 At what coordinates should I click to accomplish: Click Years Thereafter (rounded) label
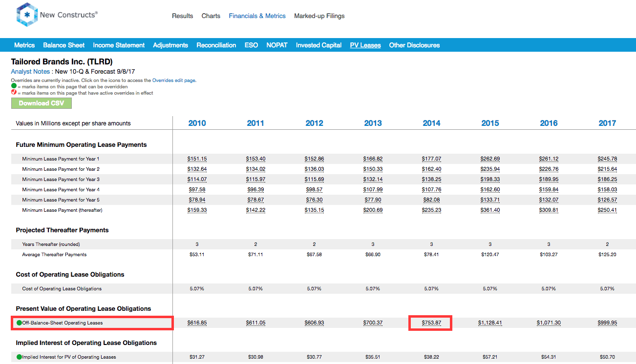click(51, 244)
